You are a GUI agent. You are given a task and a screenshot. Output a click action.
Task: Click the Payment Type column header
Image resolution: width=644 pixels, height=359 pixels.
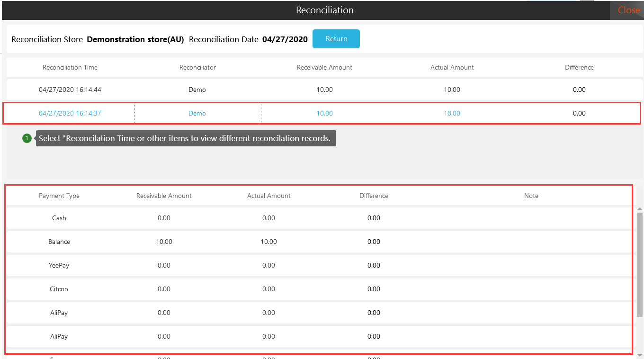click(x=59, y=196)
